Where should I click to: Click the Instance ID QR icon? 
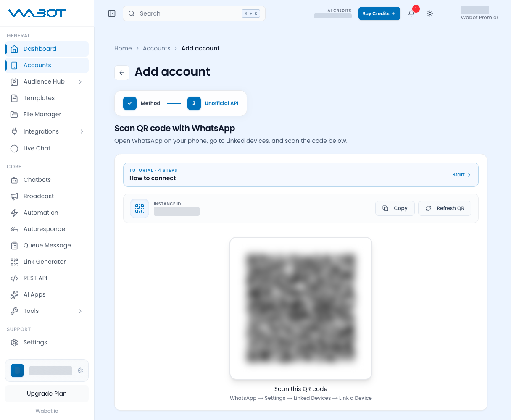[x=140, y=208]
